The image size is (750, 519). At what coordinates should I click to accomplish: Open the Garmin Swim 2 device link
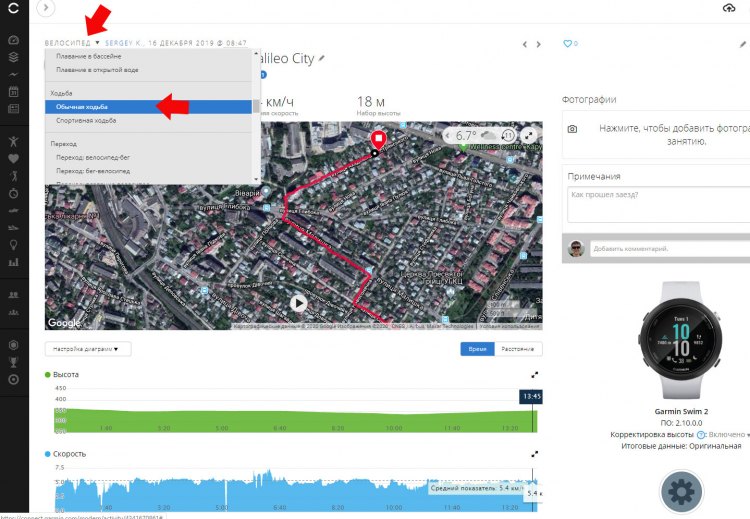[681, 411]
